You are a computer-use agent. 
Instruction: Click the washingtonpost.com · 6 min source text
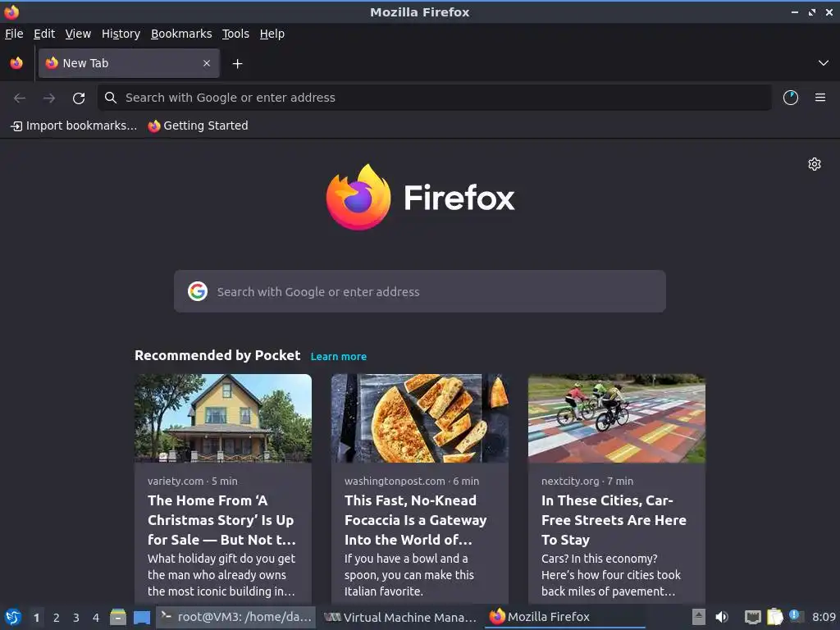(412, 481)
